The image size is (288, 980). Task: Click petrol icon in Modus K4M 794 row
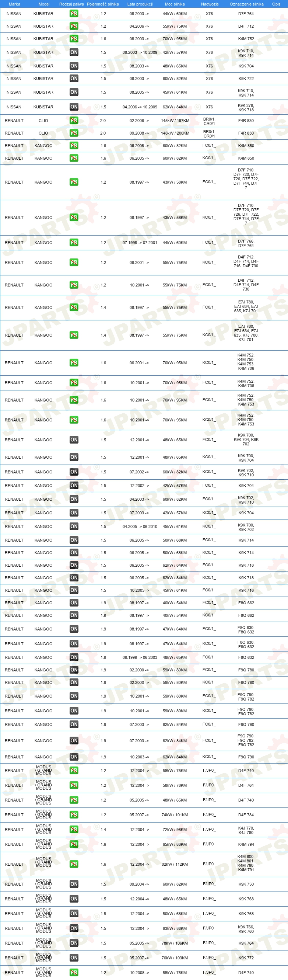coord(74,845)
